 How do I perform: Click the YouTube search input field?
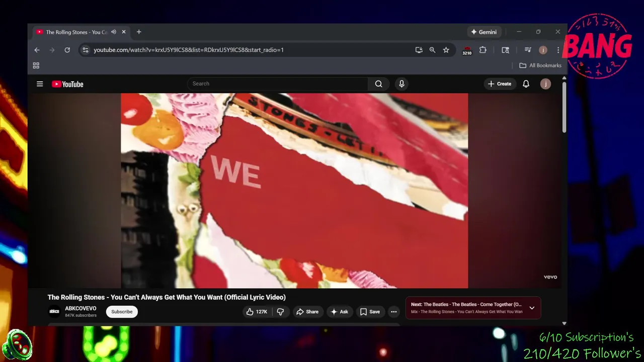click(278, 84)
